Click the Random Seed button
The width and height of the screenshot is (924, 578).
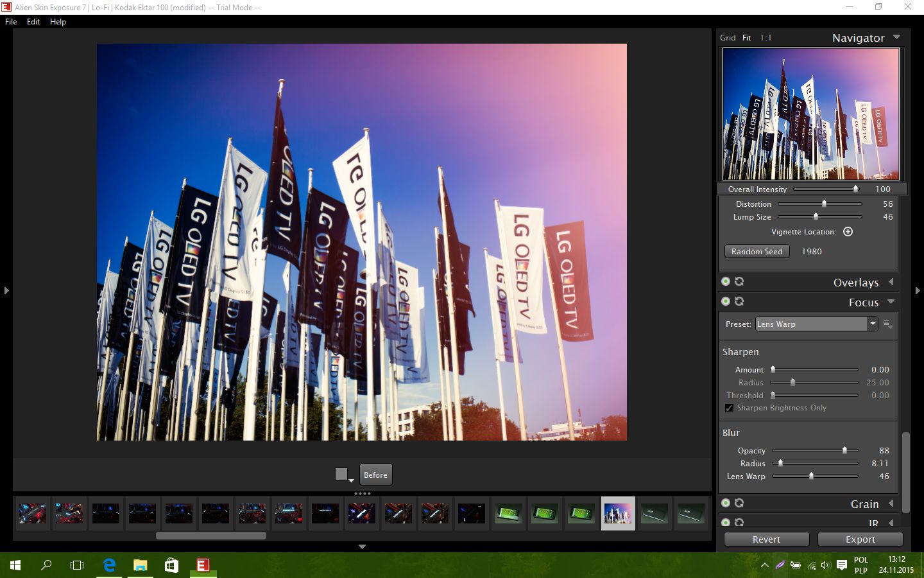[757, 251]
